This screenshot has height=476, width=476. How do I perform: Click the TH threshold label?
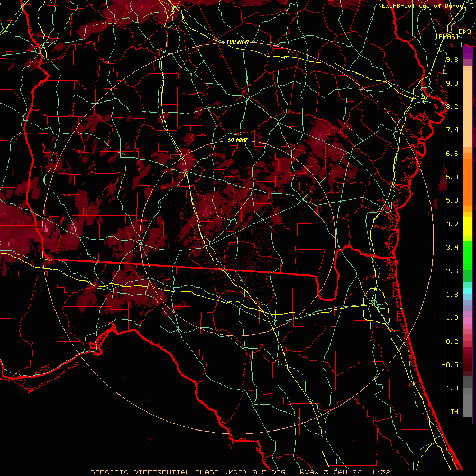(x=454, y=412)
